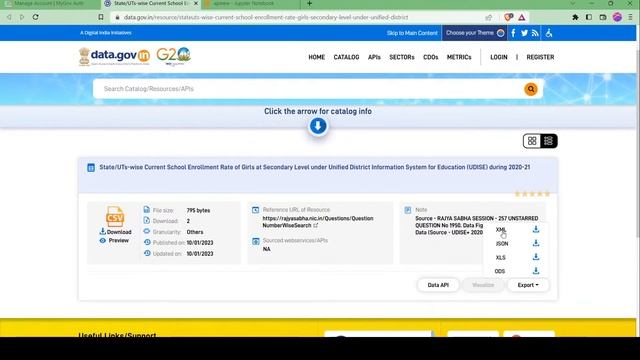Download XLS format file
Screen dimensions: 640x360
pyautogui.click(x=536, y=257)
